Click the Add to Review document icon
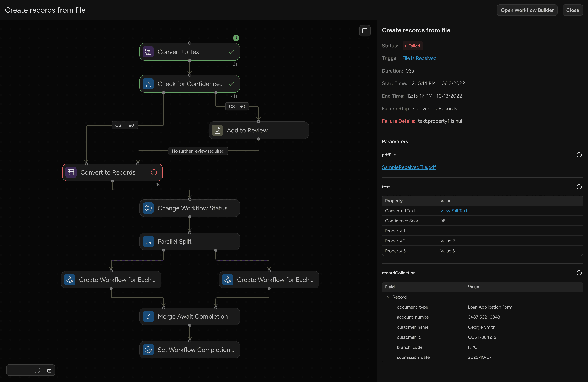This screenshot has height=382, width=588. pos(217,130)
